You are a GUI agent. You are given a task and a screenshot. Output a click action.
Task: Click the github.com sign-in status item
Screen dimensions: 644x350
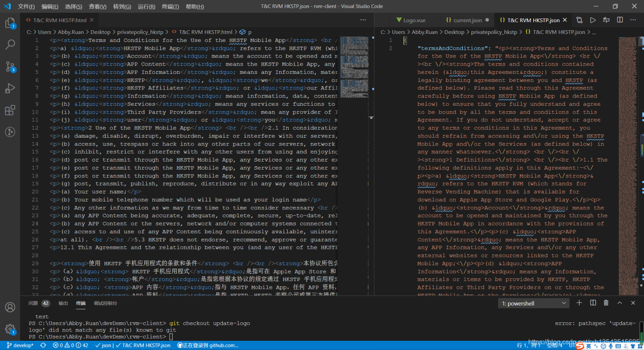pyautogui.click(x=208, y=345)
